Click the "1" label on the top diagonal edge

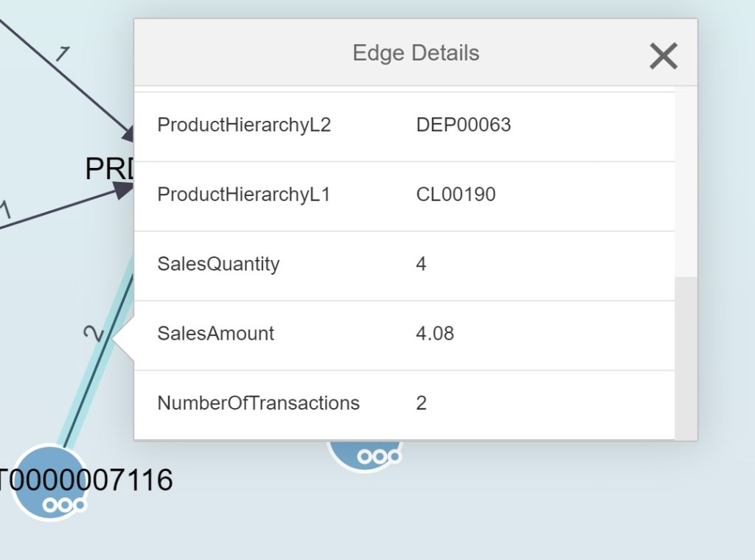[63, 54]
